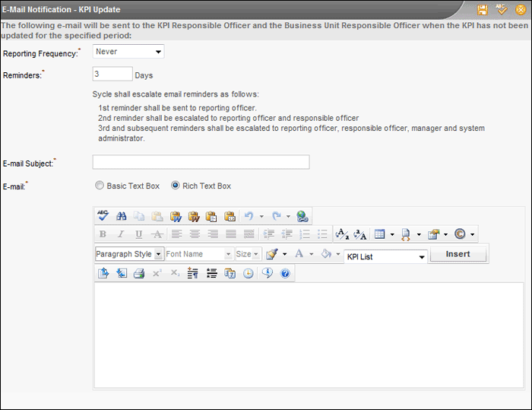Click the Insert Table icon

tap(380, 234)
